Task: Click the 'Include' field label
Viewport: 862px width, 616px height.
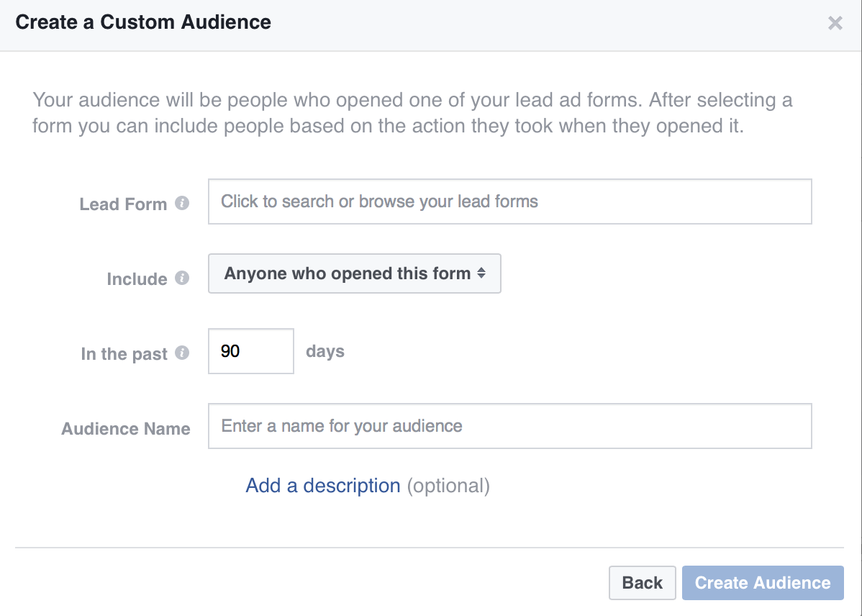Action: click(x=137, y=279)
